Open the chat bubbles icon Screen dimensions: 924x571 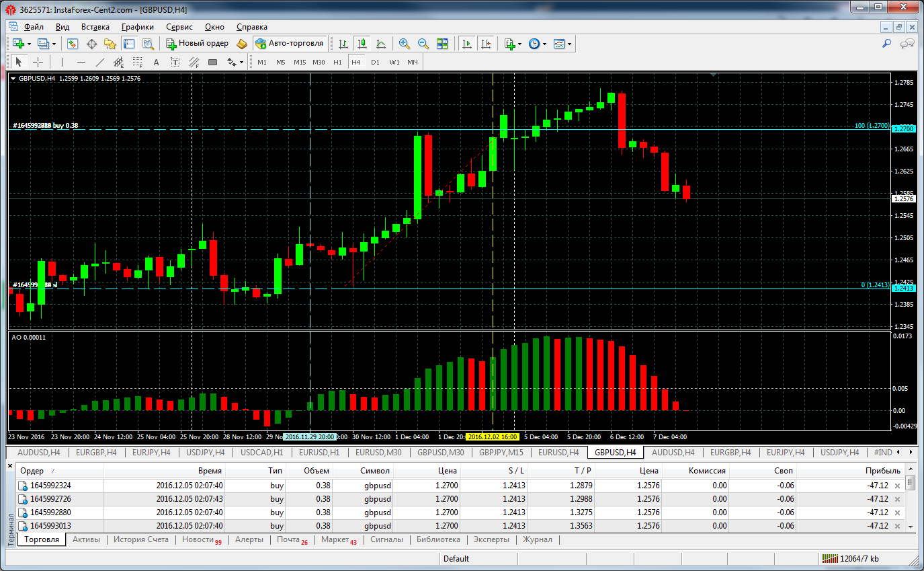point(907,43)
